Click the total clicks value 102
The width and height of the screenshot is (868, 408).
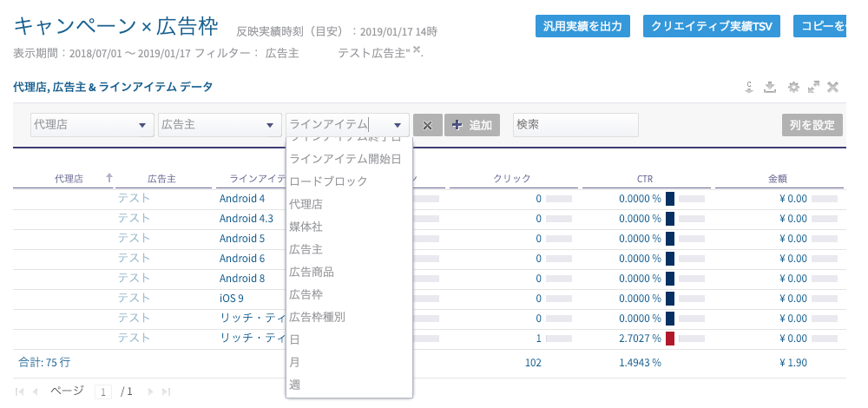533,363
